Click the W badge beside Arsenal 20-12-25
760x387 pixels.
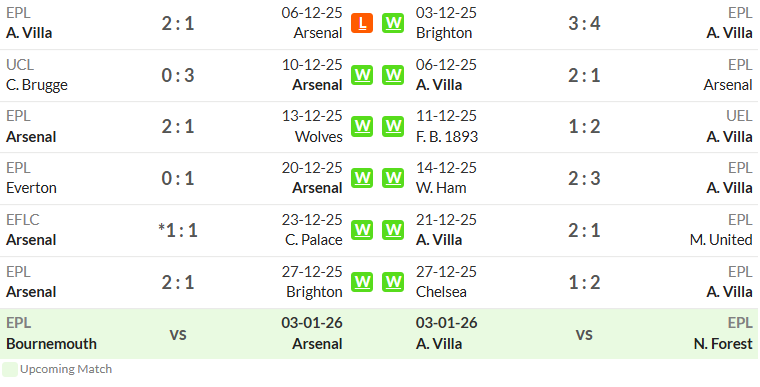point(362,178)
